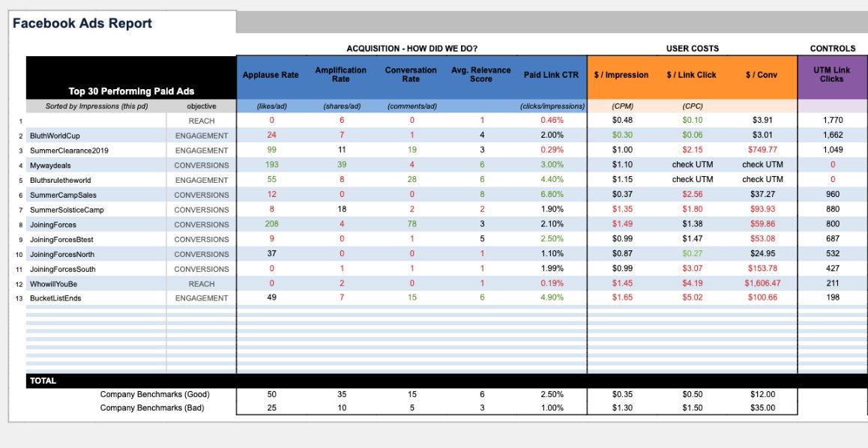Viewport: 868px width, 448px height.
Task: Click the check UTM cell for Bluthsruletheworld
Action: tap(692, 179)
